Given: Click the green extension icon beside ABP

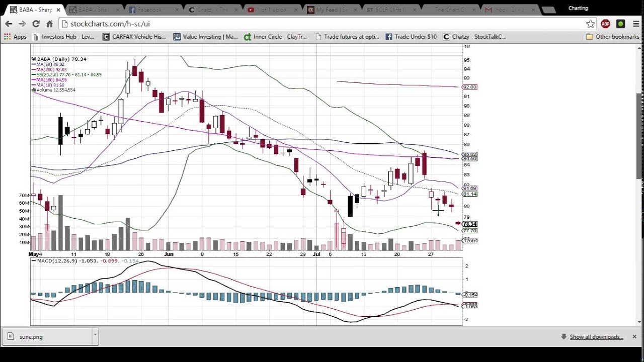Looking at the screenshot, I should [620, 24].
